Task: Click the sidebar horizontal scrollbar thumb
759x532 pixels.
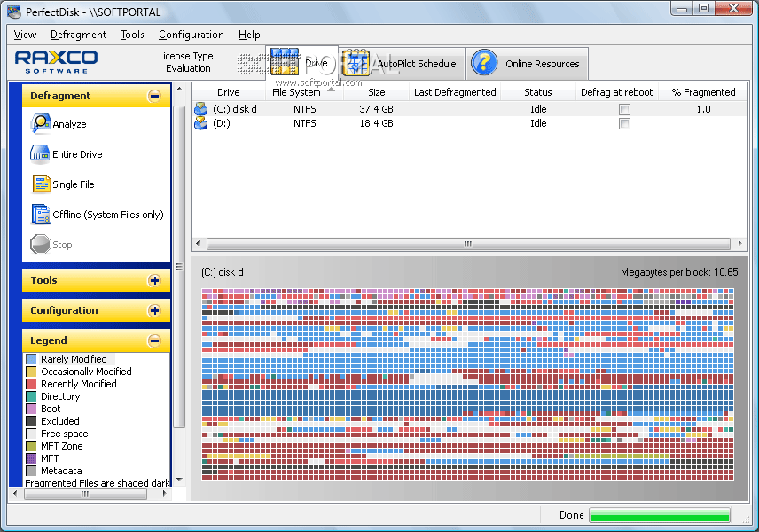Action: tap(85, 494)
